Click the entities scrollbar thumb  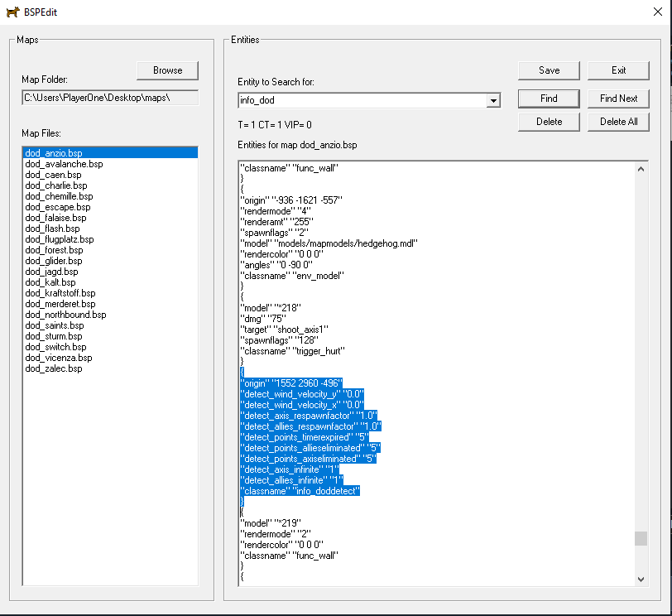pyautogui.click(x=641, y=538)
